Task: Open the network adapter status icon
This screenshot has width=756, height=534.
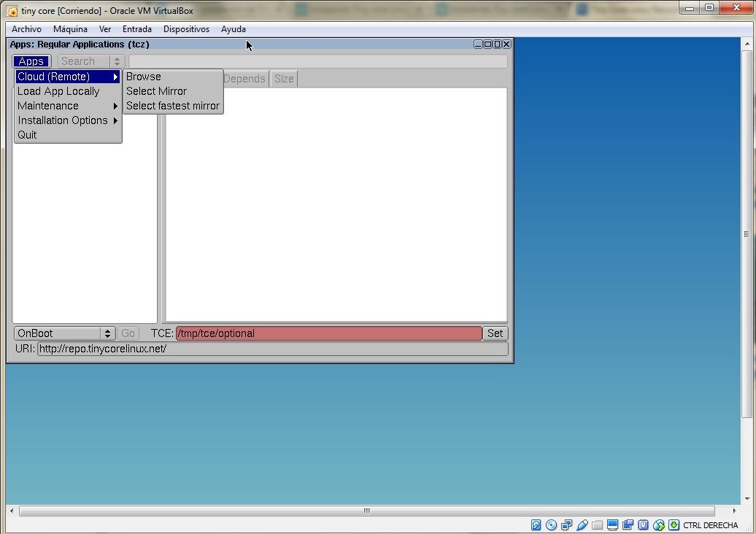Action: click(x=566, y=525)
